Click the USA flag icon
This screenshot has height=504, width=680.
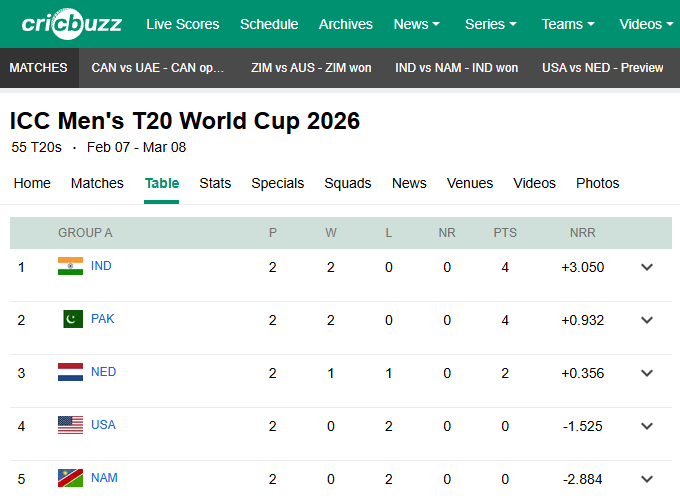(x=70, y=425)
